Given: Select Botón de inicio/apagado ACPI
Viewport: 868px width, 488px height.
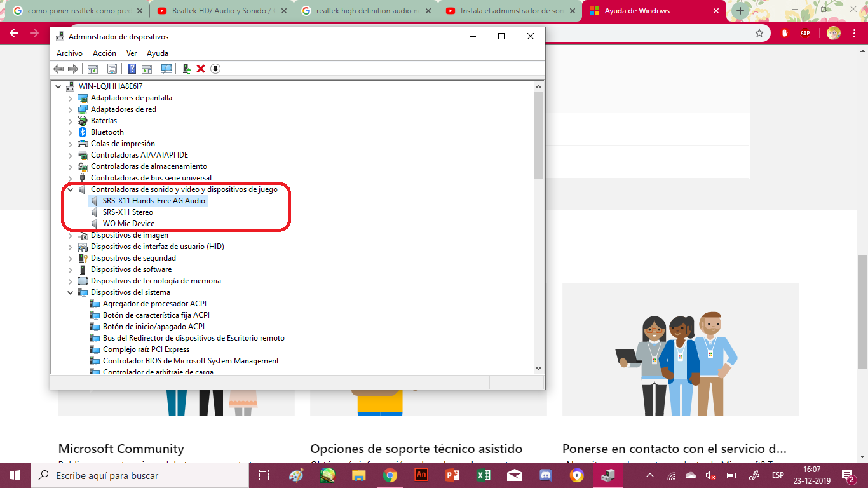Looking at the screenshot, I should [x=153, y=327].
